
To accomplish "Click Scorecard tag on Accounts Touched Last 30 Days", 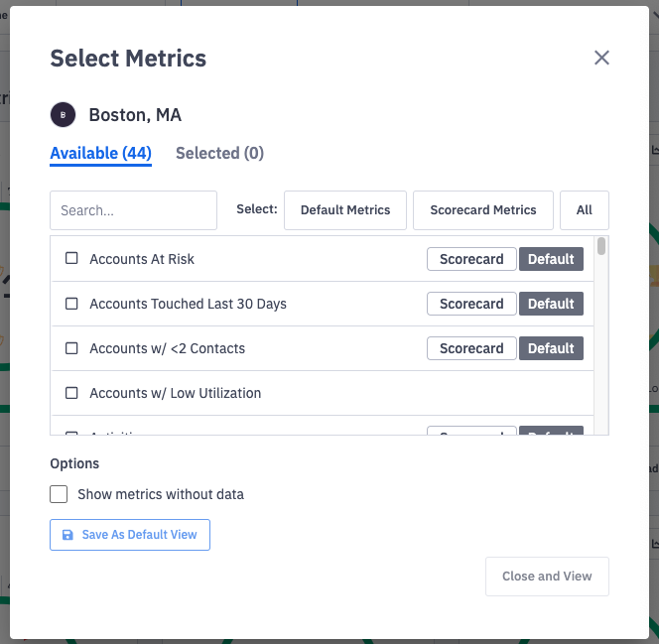I will [471, 304].
